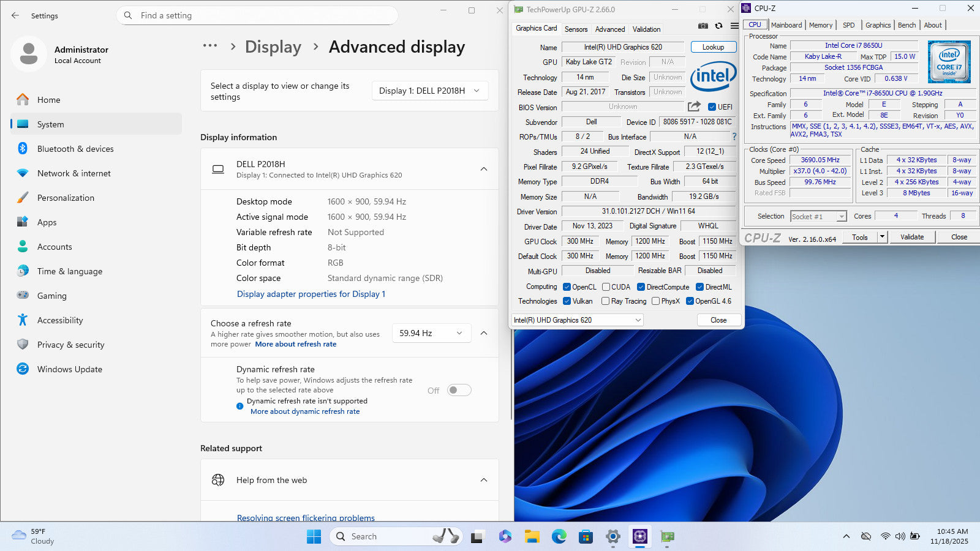Open Microsoft Edge from the taskbar
Screen dimensions: 980x551
point(559,537)
